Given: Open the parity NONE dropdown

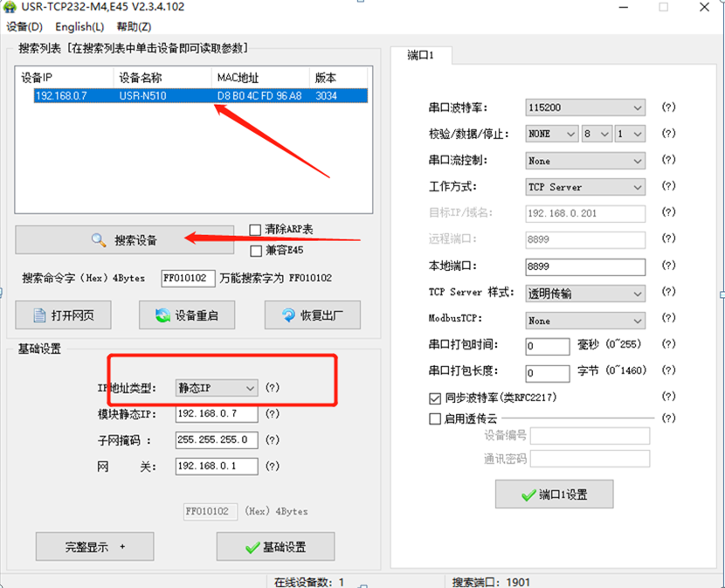Looking at the screenshot, I should click(x=551, y=135).
